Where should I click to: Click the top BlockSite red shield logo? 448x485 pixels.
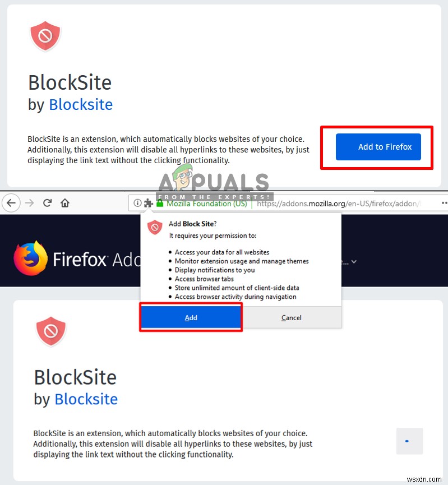click(x=45, y=36)
